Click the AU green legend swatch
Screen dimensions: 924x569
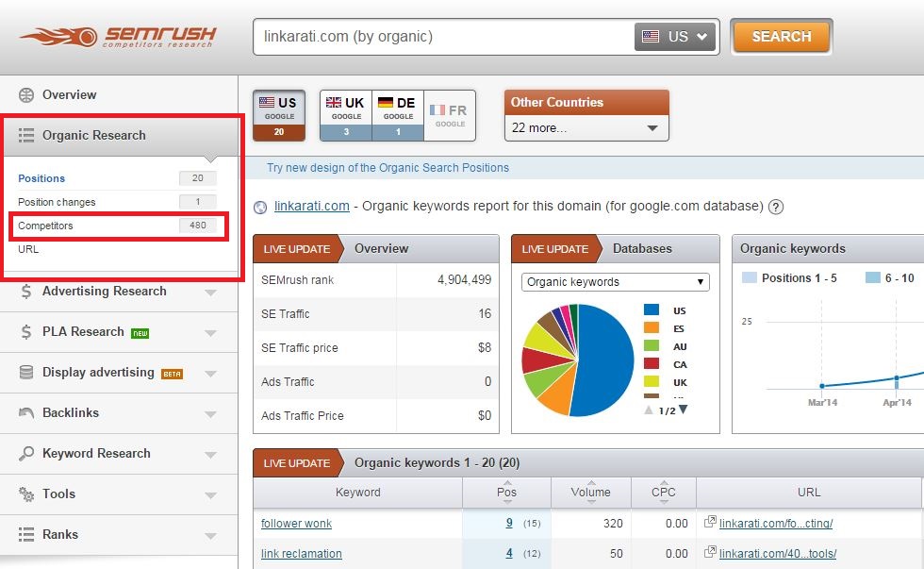click(652, 346)
